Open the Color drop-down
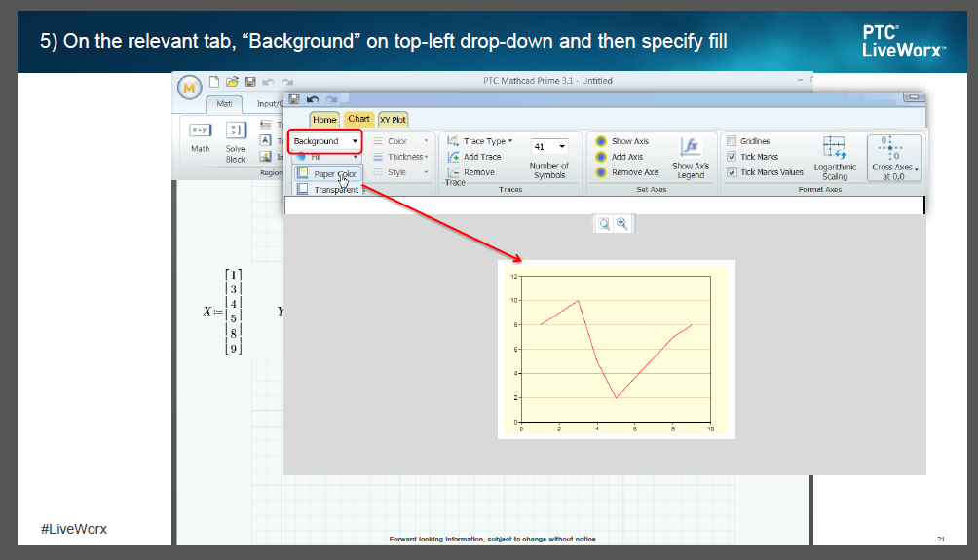Image resolution: width=978 pixels, height=560 pixels. (x=401, y=141)
